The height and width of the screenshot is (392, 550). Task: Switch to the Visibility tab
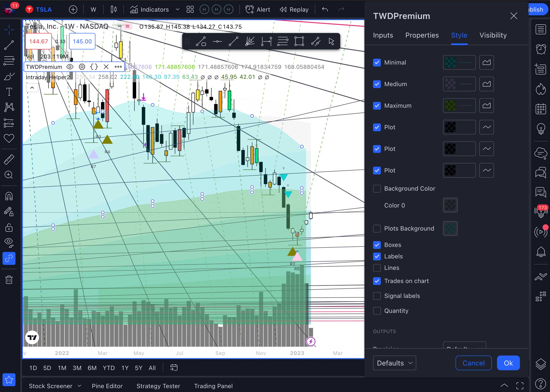coord(493,35)
